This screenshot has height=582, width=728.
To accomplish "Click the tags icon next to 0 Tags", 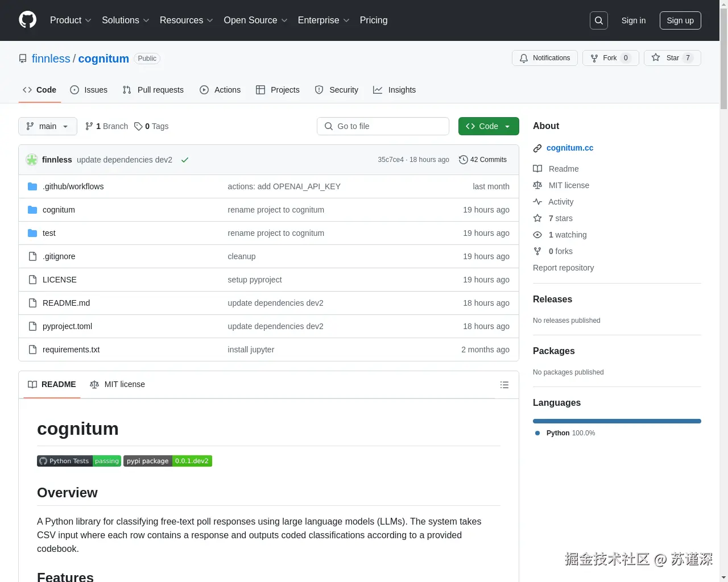I will point(139,126).
